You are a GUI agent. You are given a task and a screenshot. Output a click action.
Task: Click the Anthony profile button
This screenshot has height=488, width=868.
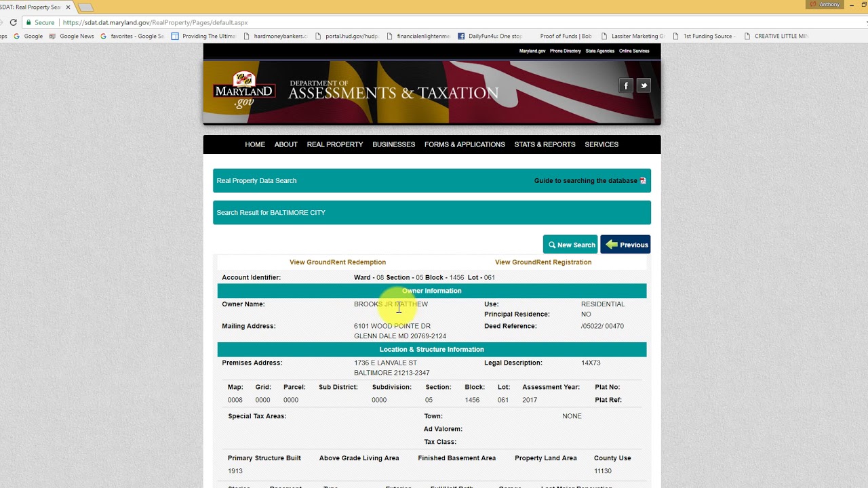click(x=825, y=5)
